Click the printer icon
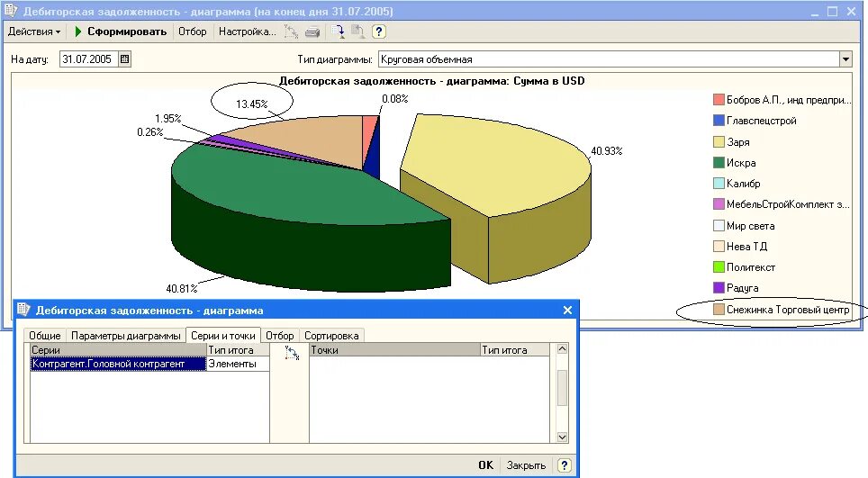This screenshot has height=478, width=868. click(312, 32)
